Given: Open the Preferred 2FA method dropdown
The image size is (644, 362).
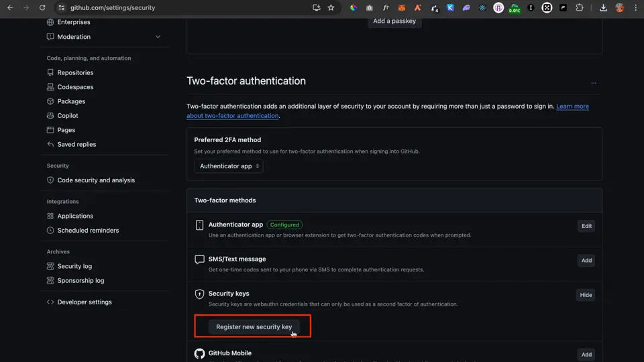Looking at the screenshot, I should pyautogui.click(x=229, y=166).
